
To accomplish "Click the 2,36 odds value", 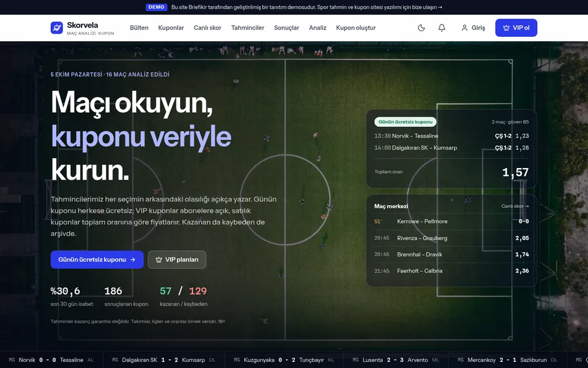I will [522, 270].
